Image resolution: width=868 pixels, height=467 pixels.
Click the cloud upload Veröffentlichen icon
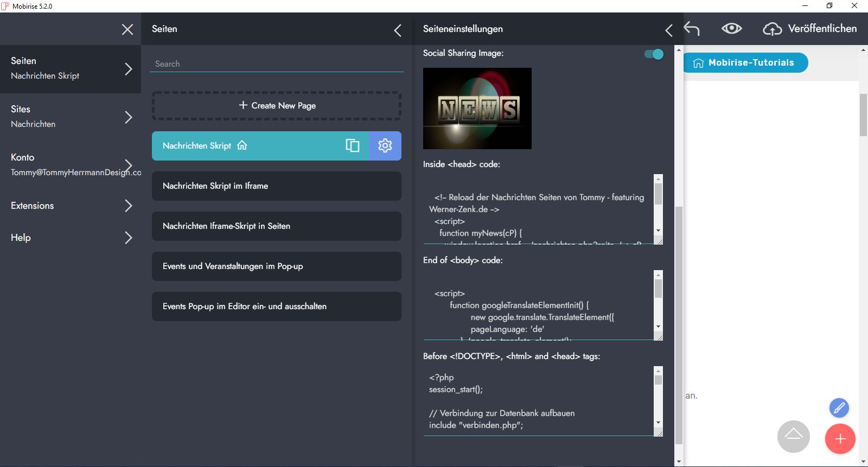772,29
